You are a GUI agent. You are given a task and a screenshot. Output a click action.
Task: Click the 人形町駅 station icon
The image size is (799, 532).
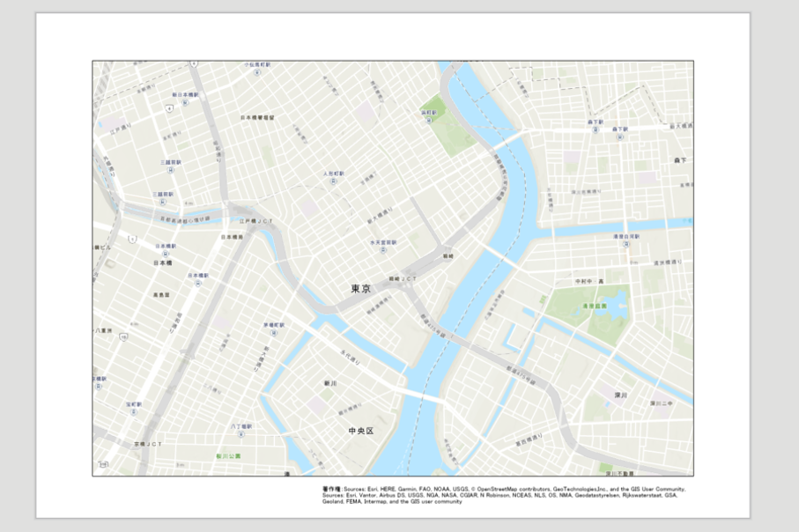334,181
